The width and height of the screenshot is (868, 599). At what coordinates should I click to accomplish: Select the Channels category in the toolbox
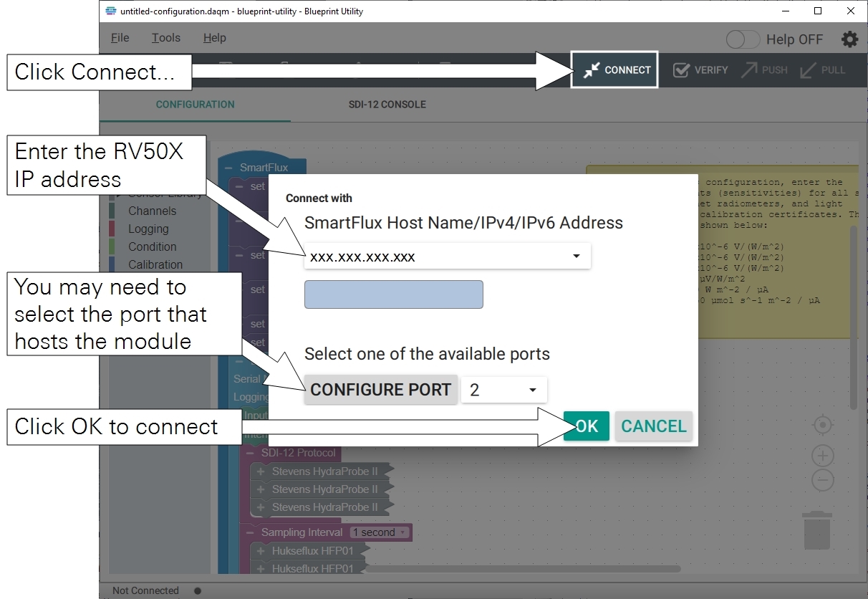click(x=152, y=211)
